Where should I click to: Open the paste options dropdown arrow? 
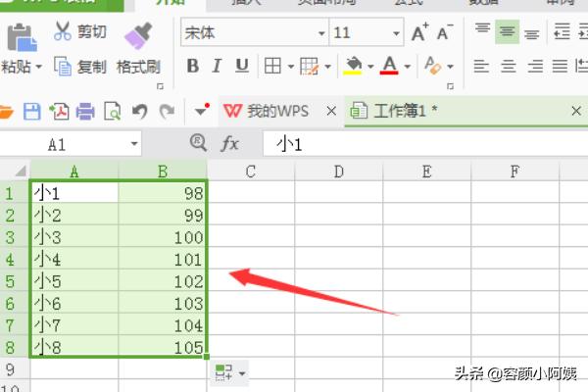(38, 68)
